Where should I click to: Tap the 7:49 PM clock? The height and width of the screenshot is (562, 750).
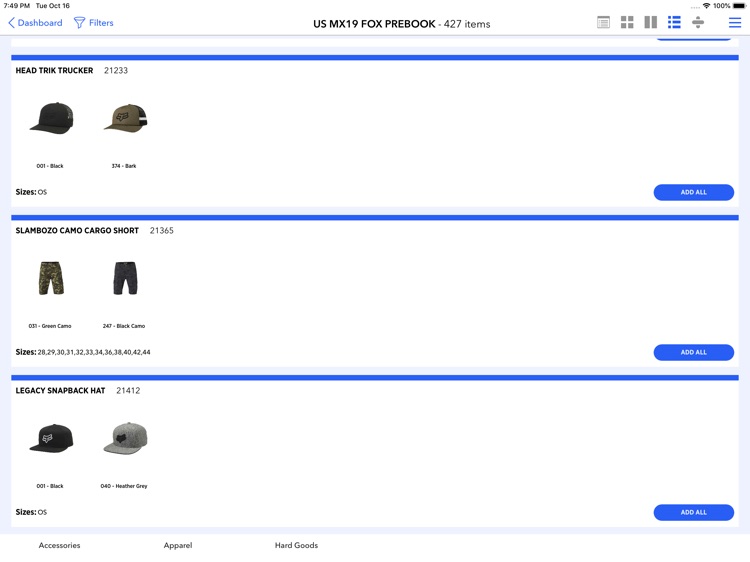(17, 6)
